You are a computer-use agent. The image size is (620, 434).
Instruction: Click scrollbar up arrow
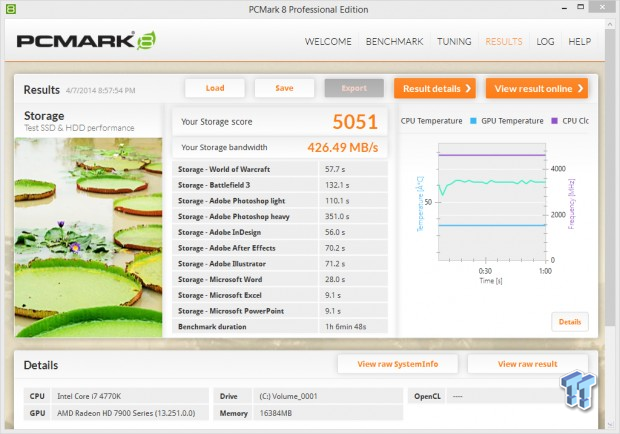(x=609, y=25)
